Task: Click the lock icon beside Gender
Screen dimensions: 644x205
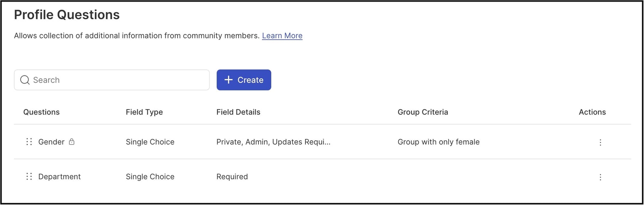Action: (x=72, y=142)
